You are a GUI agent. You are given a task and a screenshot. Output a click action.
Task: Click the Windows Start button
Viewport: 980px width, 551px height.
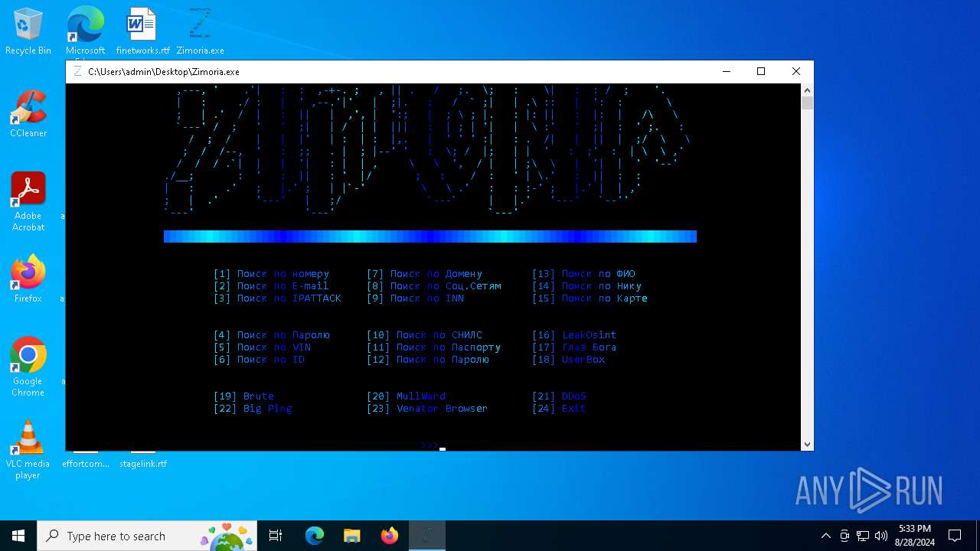click(18, 536)
